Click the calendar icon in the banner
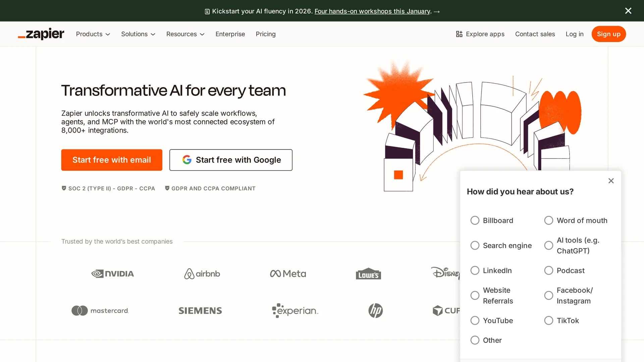Viewport: 644px width, 362px height. pos(207,11)
